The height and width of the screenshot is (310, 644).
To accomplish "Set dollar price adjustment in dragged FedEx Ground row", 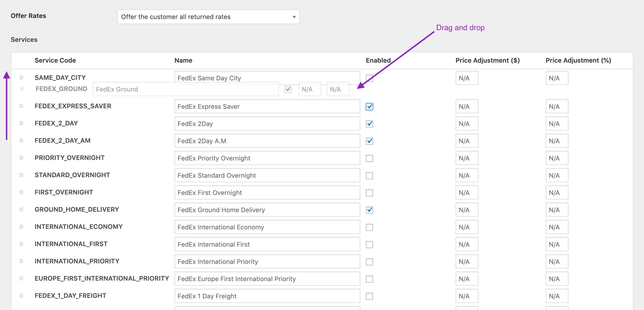I will click(310, 89).
